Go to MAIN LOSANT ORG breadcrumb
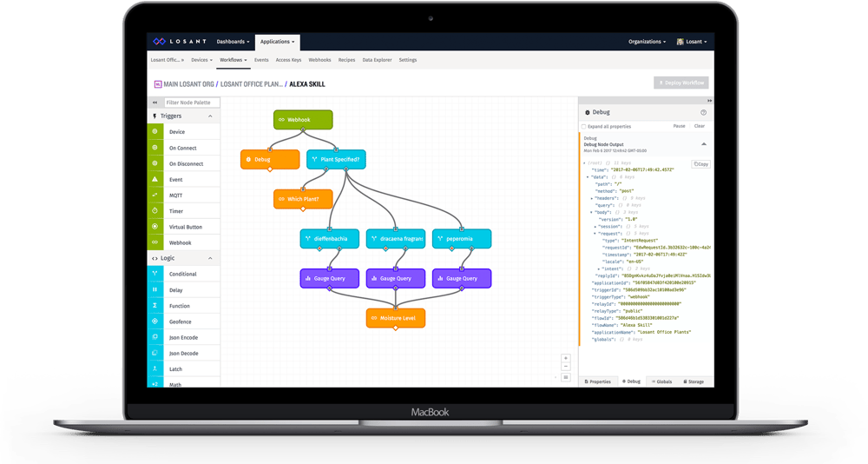 click(188, 84)
